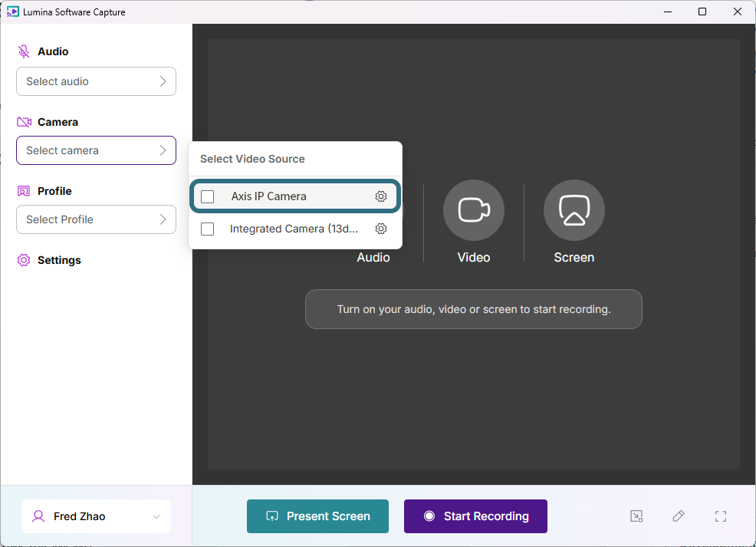Screen dimensions: 756x547
Task: Click the disabled Camera icon in sidebar
Action: pyautogui.click(x=24, y=122)
